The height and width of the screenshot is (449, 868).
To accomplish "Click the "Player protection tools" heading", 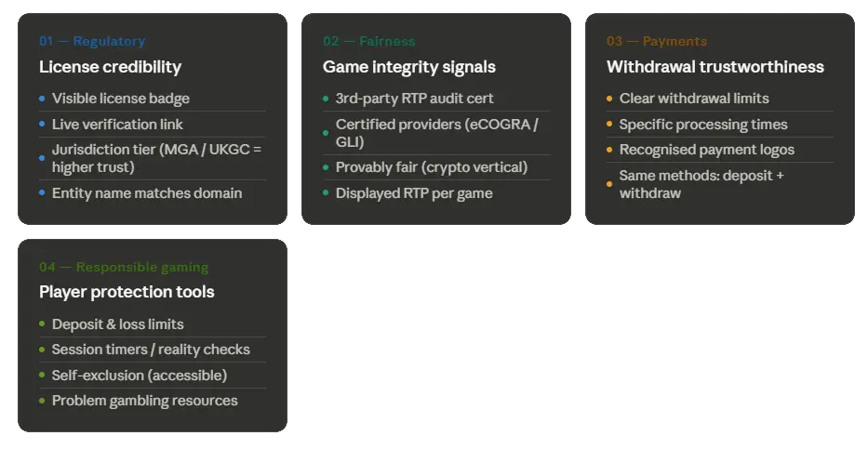I will [x=127, y=292].
